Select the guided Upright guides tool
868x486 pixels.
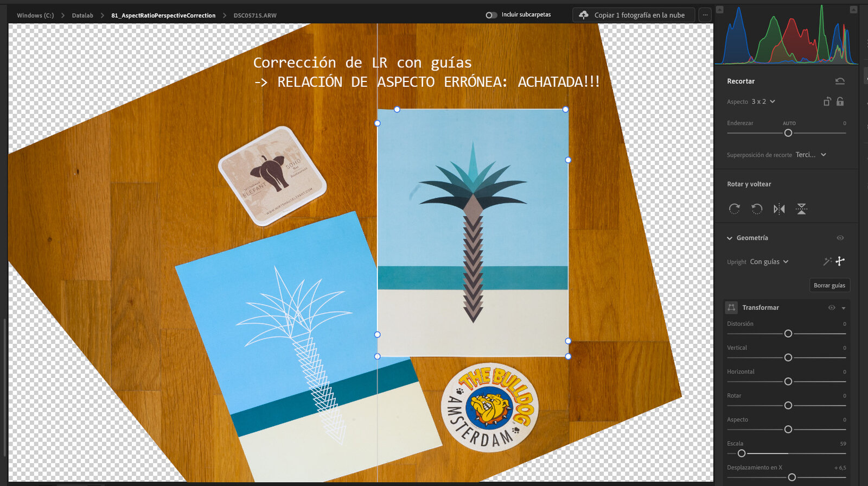840,261
